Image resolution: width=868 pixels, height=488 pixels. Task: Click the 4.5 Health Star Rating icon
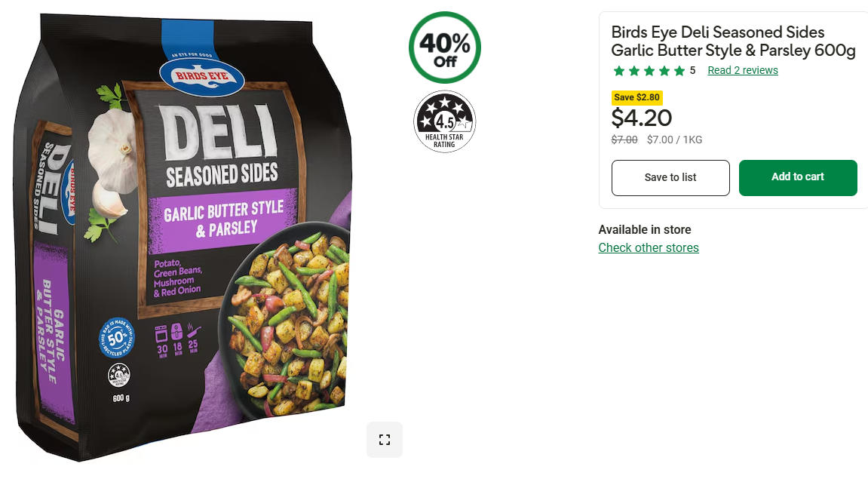coord(444,122)
